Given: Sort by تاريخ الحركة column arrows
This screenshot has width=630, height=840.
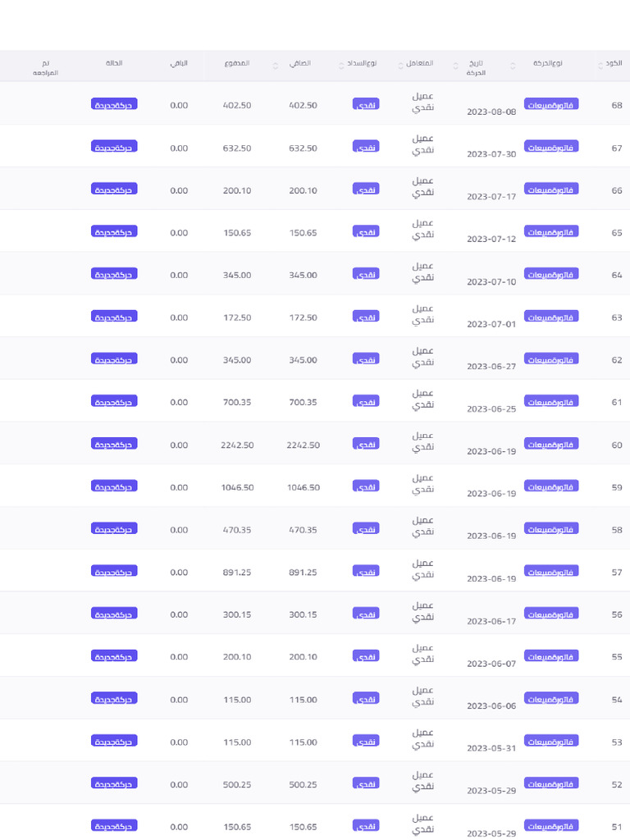Looking at the screenshot, I should [456, 66].
